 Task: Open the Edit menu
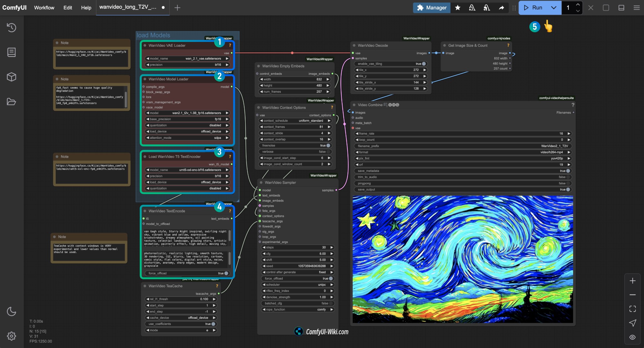pos(68,8)
